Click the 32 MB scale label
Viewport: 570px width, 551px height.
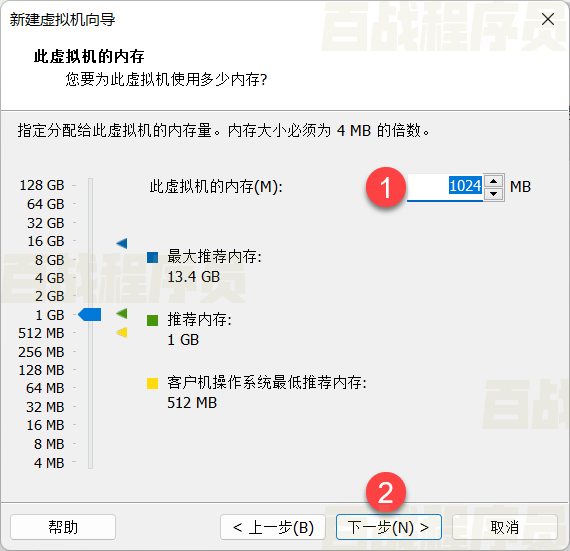pyautogui.click(x=45, y=407)
